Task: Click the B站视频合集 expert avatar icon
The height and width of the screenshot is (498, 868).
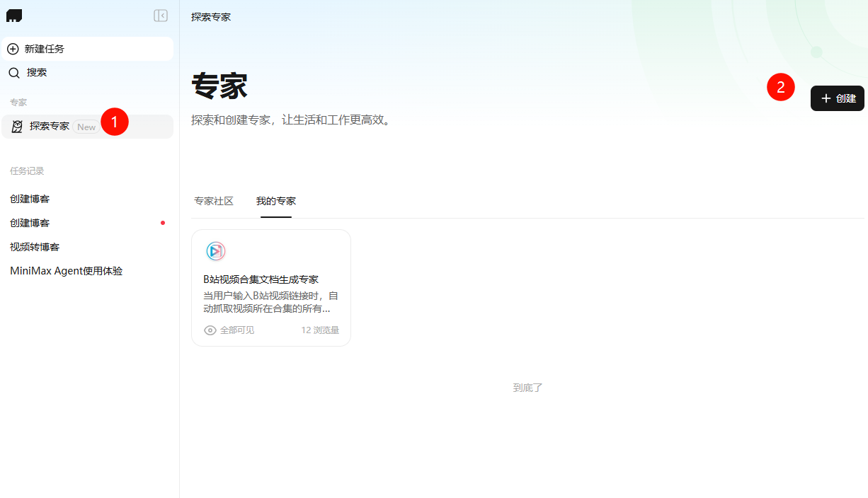Action: click(x=215, y=251)
